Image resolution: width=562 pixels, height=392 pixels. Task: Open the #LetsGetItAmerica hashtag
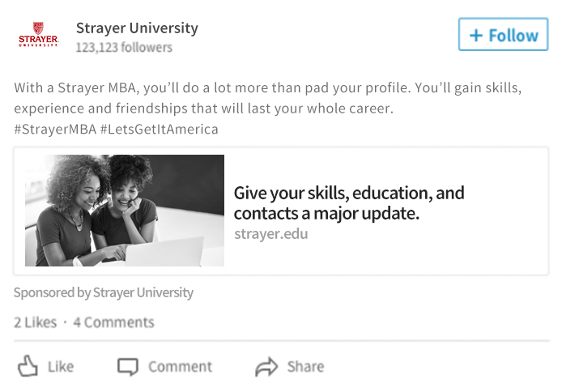pos(160,129)
